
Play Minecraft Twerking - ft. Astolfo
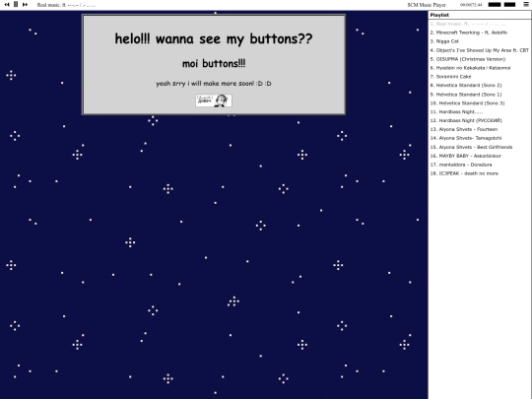[x=480, y=33]
